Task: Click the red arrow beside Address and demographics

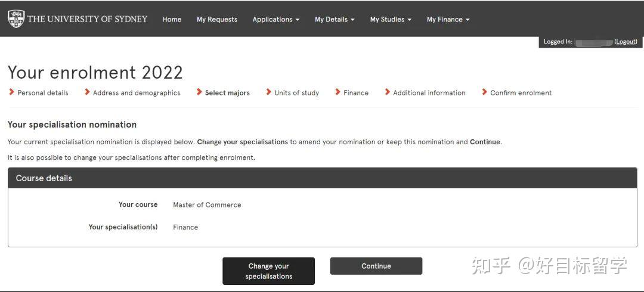Action: [x=87, y=92]
